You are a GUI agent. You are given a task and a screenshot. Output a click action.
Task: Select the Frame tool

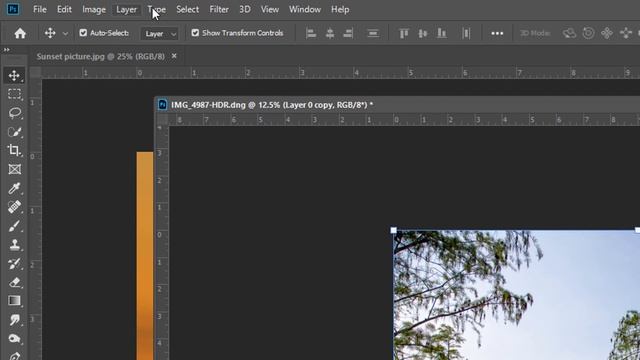tap(14, 169)
